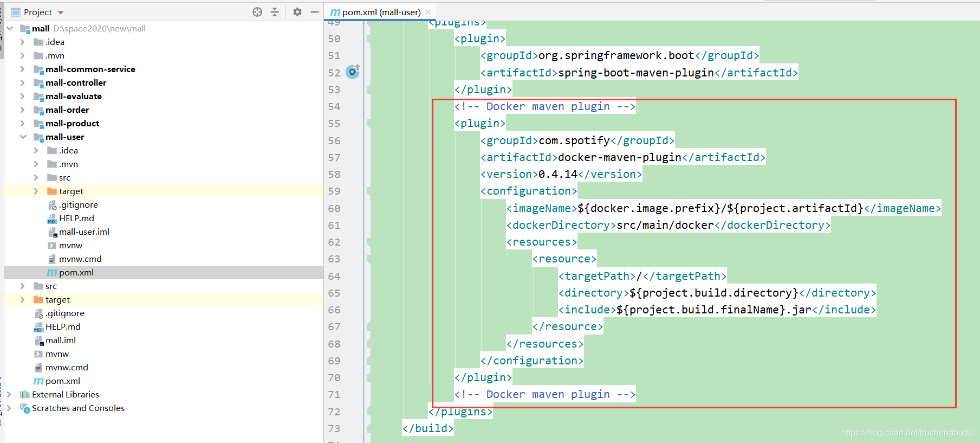Expand External Libraries node
Image resolution: width=980 pixels, height=443 pixels.
pos(9,394)
